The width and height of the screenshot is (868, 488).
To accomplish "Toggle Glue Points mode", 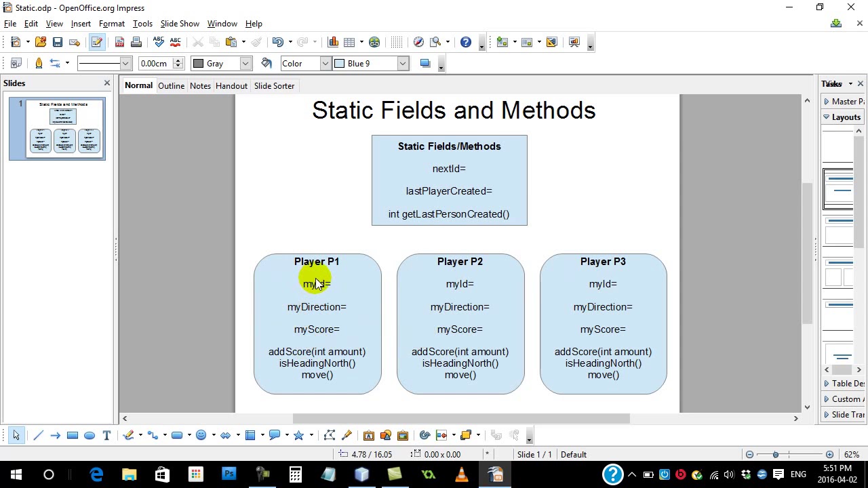I will point(347,435).
